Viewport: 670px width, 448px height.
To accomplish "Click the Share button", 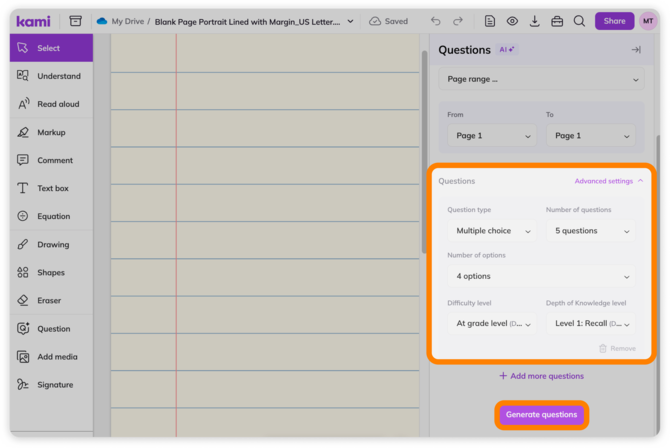I will coord(614,21).
